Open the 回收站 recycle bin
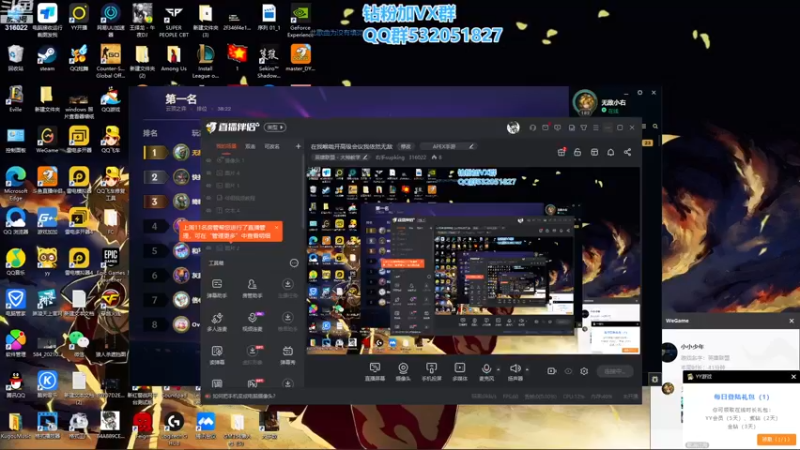 [16, 58]
